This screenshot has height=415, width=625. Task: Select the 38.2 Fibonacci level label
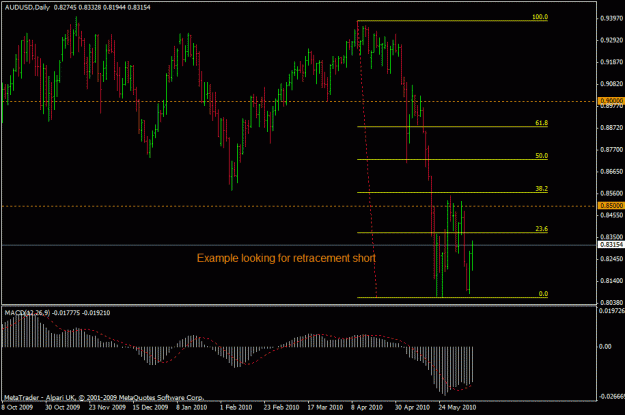541,189
